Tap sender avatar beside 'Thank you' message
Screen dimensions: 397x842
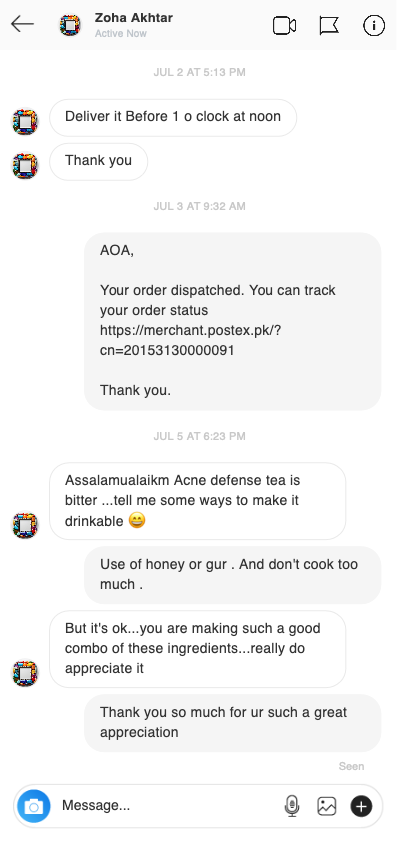pos(25,166)
